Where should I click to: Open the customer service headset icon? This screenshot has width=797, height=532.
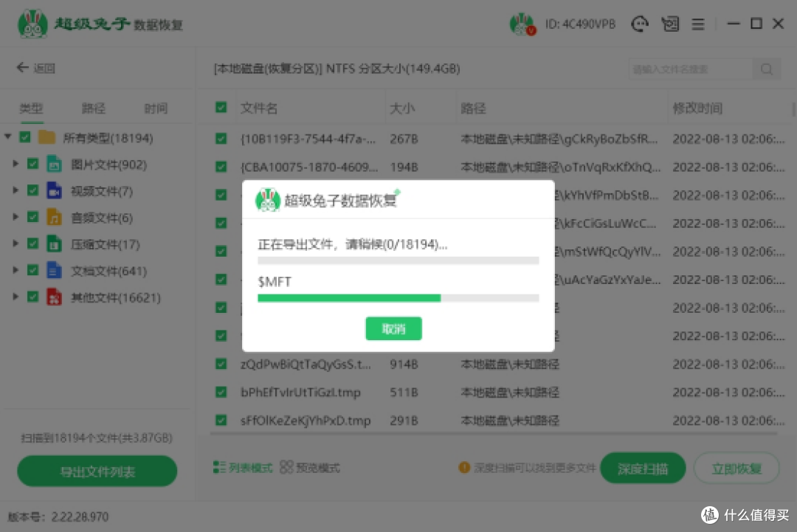(x=639, y=24)
